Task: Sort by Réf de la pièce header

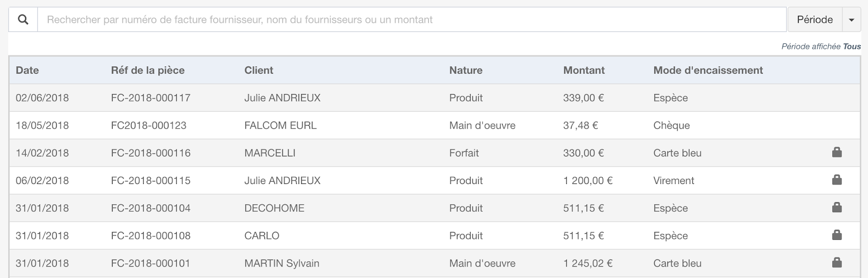Action: (148, 70)
